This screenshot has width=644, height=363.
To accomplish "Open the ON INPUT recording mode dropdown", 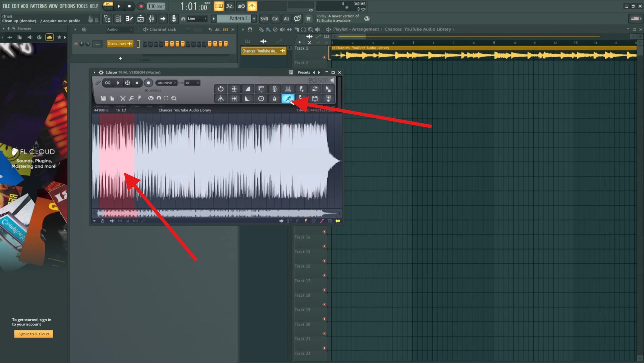I will click(165, 82).
